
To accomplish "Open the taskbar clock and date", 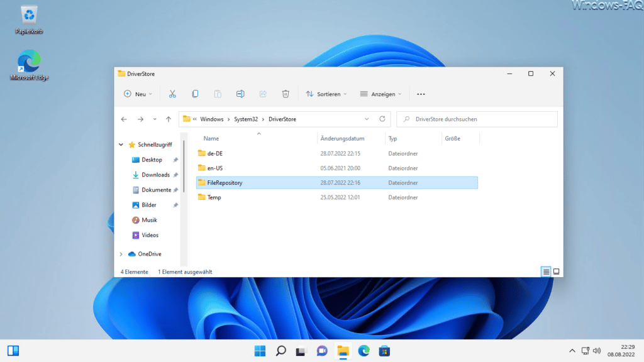I will tap(621, 351).
